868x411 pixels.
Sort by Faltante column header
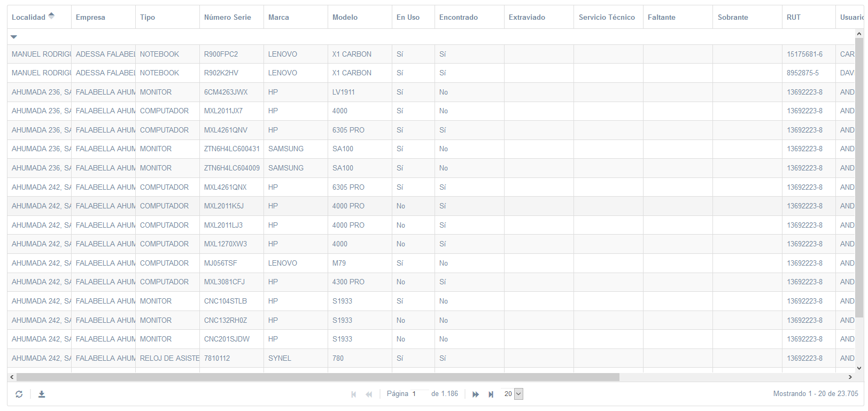point(678,17)
